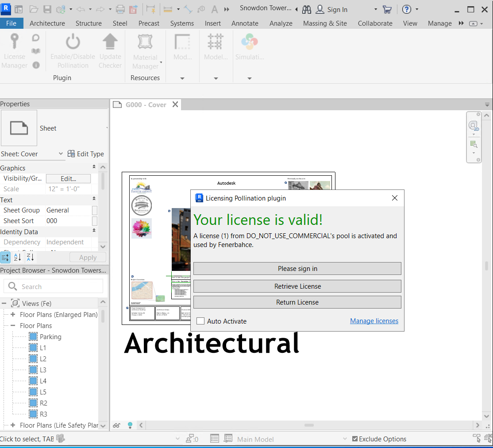Click the zoom region icon in navigation bar

(x=474, y=144)
